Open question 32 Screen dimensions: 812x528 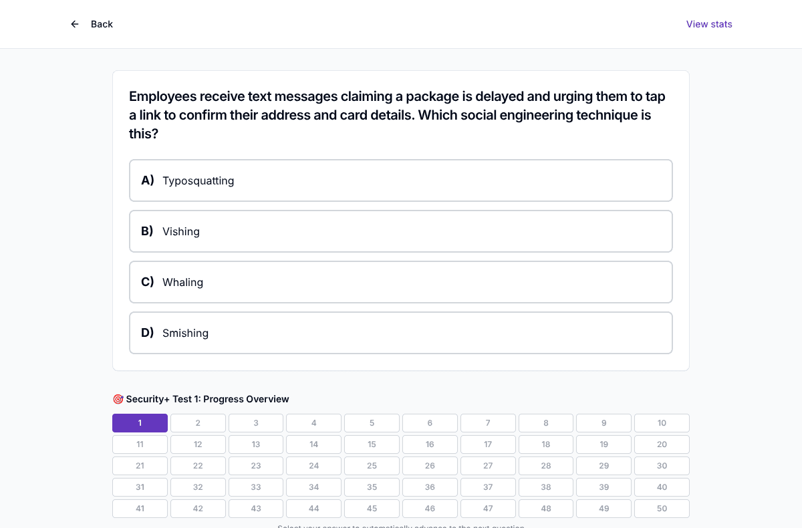[198, 487]
